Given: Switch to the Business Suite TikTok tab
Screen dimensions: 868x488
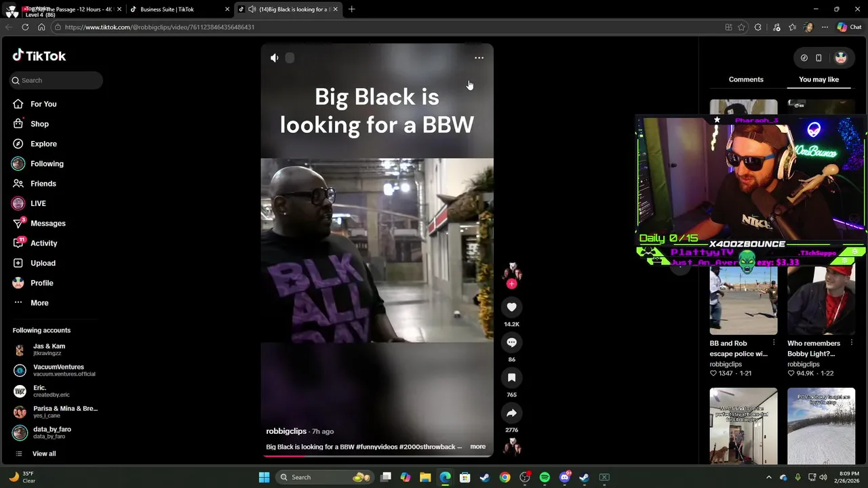Looking at the screenshot, I should 179,9.
